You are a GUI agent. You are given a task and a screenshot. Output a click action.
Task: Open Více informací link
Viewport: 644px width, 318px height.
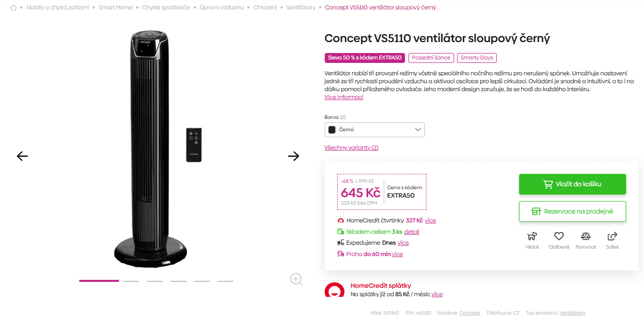[x=344, y=97]
